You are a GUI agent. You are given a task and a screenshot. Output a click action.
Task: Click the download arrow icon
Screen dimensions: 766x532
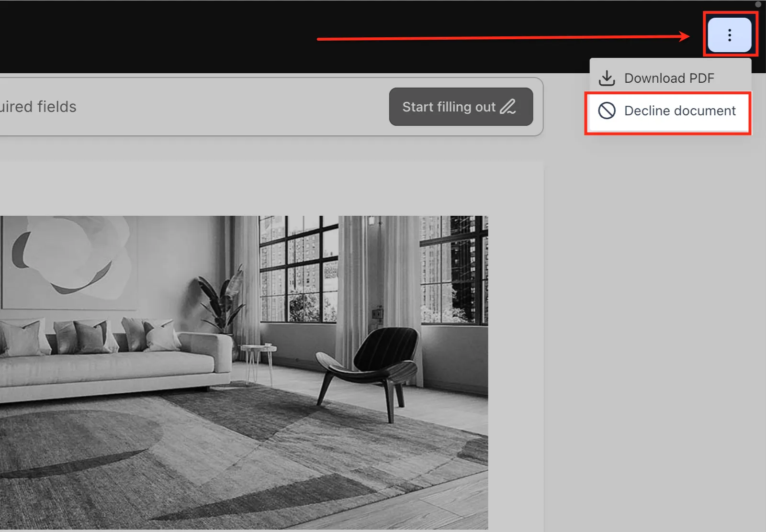point(607,78)
